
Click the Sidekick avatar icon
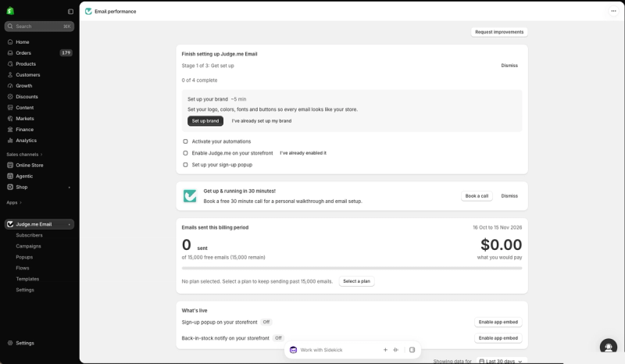click(294, 350)
